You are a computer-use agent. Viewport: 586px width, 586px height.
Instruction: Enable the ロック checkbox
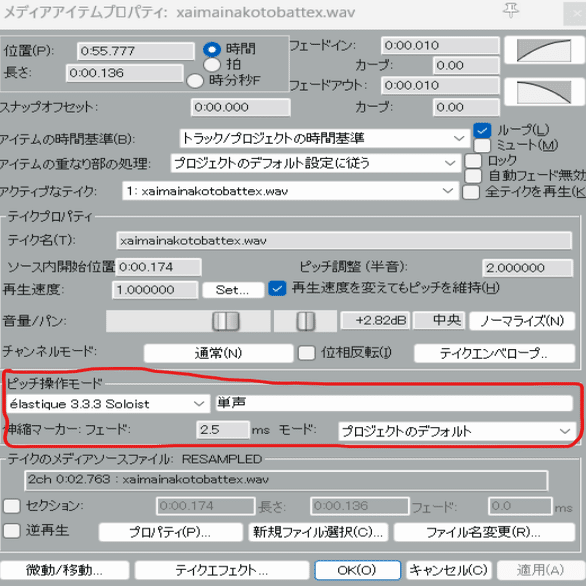pyautogui.click(x=473, y=161)
